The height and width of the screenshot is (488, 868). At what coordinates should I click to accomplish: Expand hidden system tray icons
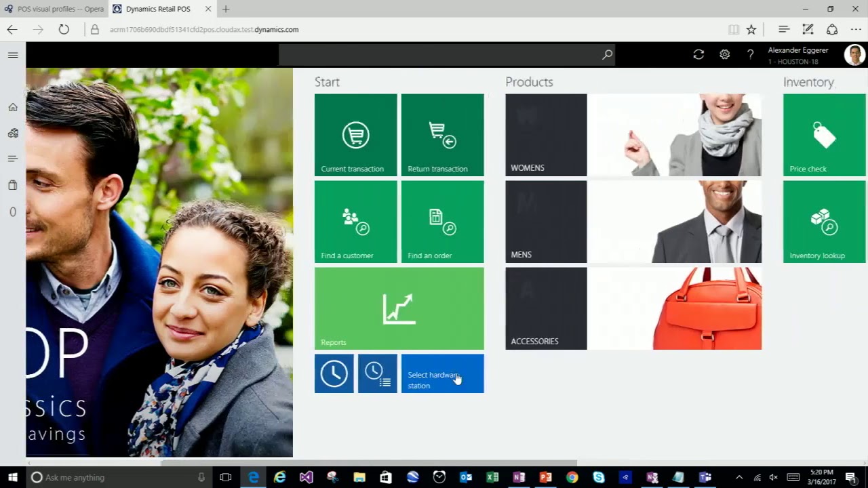click(739, 477)
